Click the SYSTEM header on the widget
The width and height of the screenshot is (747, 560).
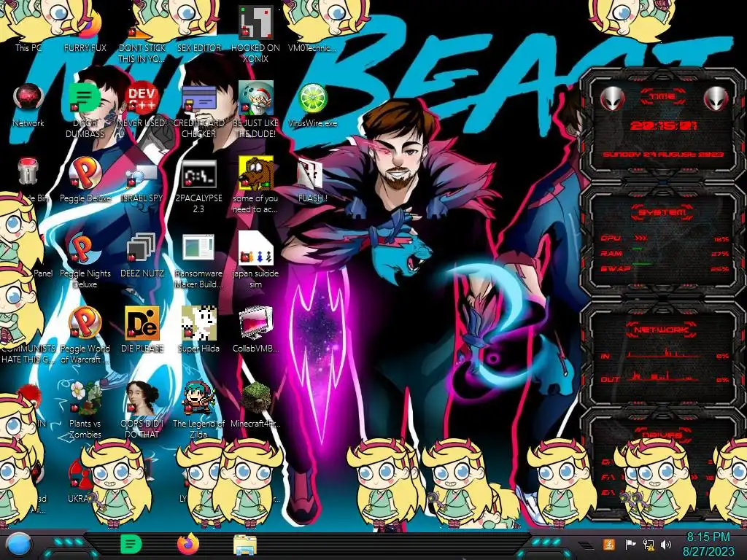click(662, 212)
